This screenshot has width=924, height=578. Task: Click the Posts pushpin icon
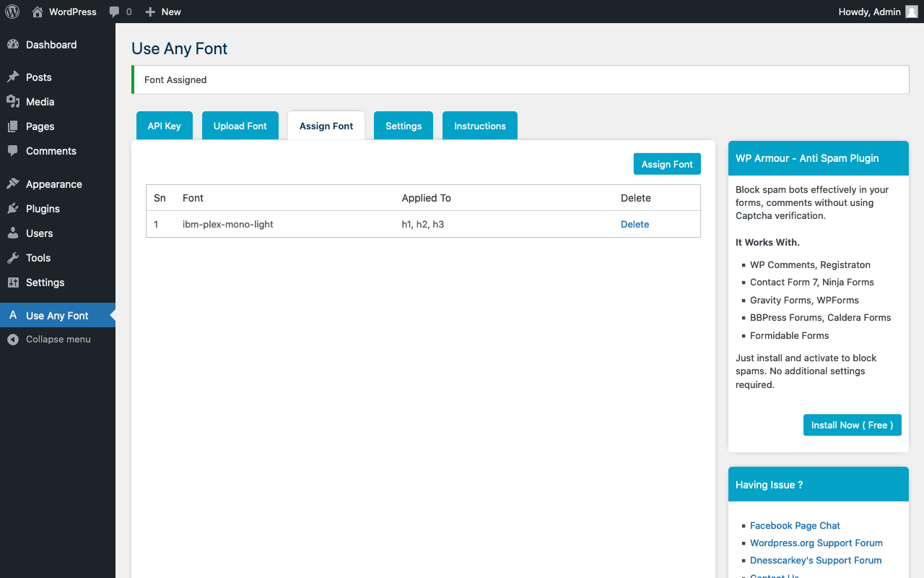[13, 77]
